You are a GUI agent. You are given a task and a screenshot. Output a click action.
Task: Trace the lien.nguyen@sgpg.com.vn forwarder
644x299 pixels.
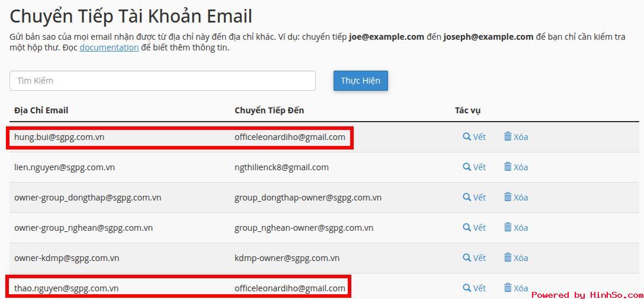(x=474, y=167)
